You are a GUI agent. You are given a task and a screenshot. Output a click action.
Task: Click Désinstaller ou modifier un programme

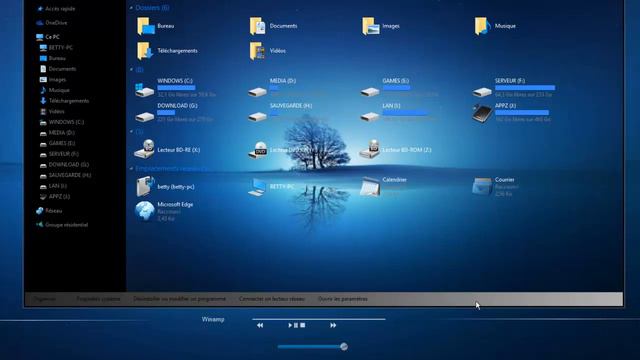point(180,299)
